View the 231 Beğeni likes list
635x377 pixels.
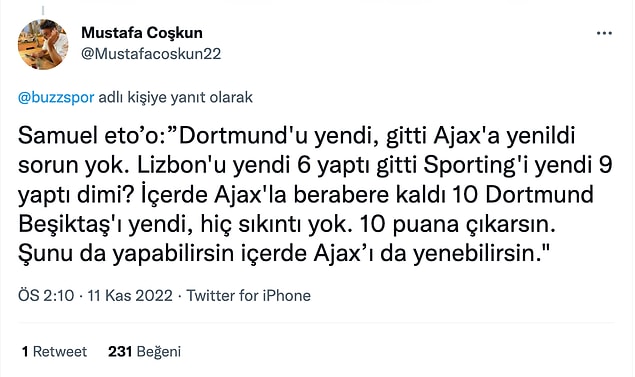tap(144, 351)
